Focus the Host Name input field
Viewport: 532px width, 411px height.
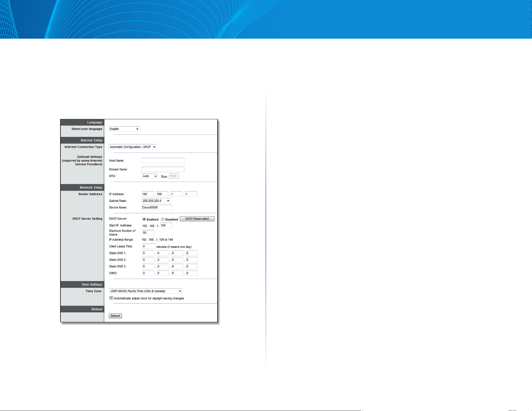click(x=163, y=161)
